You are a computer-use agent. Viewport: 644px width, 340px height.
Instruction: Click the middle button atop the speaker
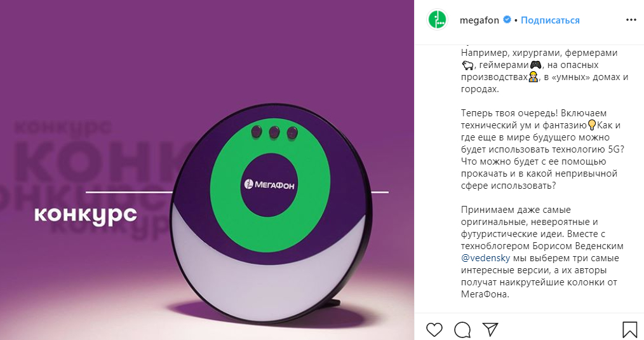(274, 132)
